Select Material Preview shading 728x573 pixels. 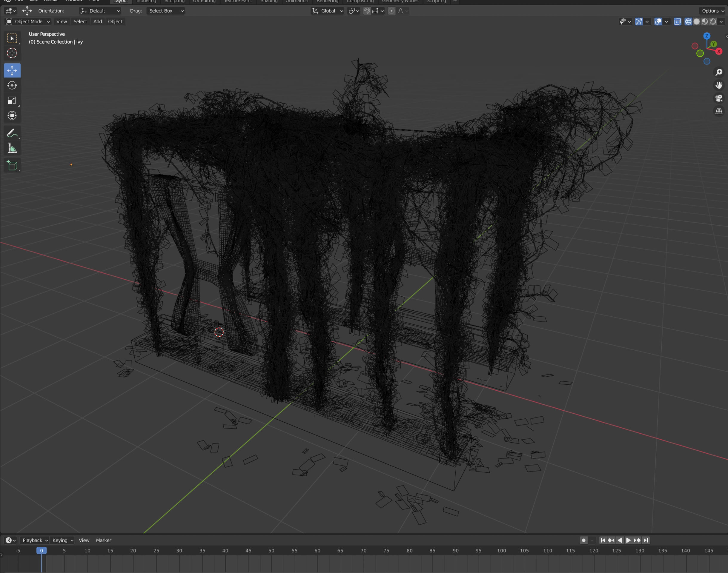coord(705,21)
